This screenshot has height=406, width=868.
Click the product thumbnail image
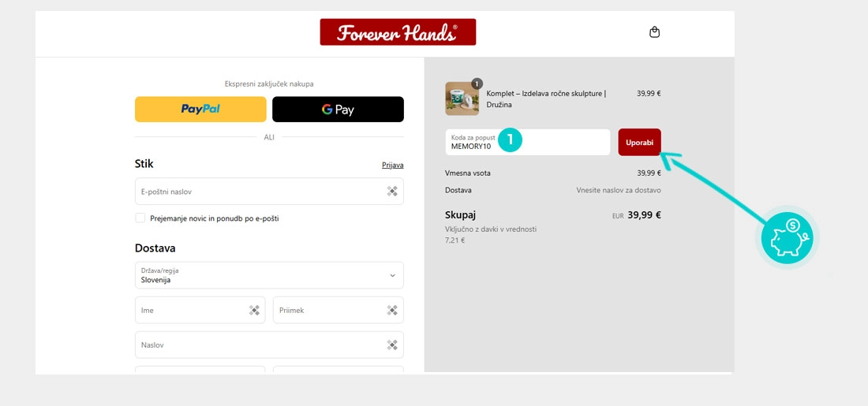point(462,99)
